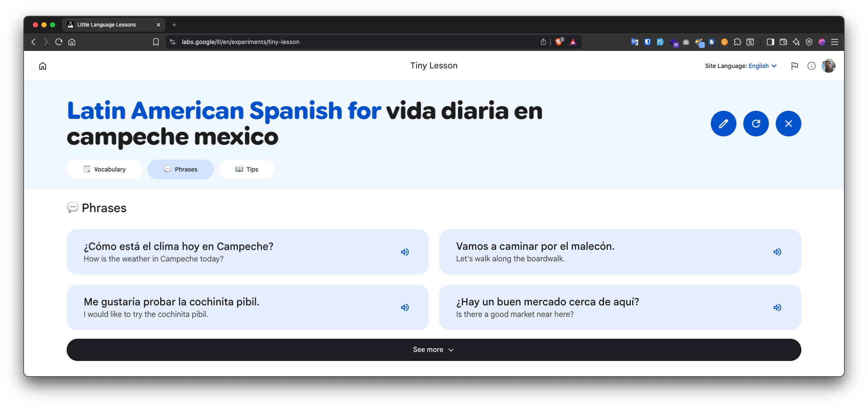Click the blue pencil edit lesson button

point(723,124)
